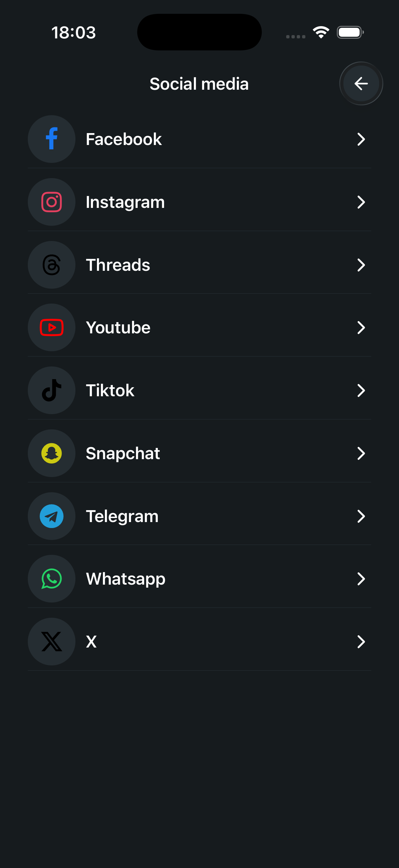Select the green Whatsapp phone icon
399x868 pixels.
click(52, 579)
